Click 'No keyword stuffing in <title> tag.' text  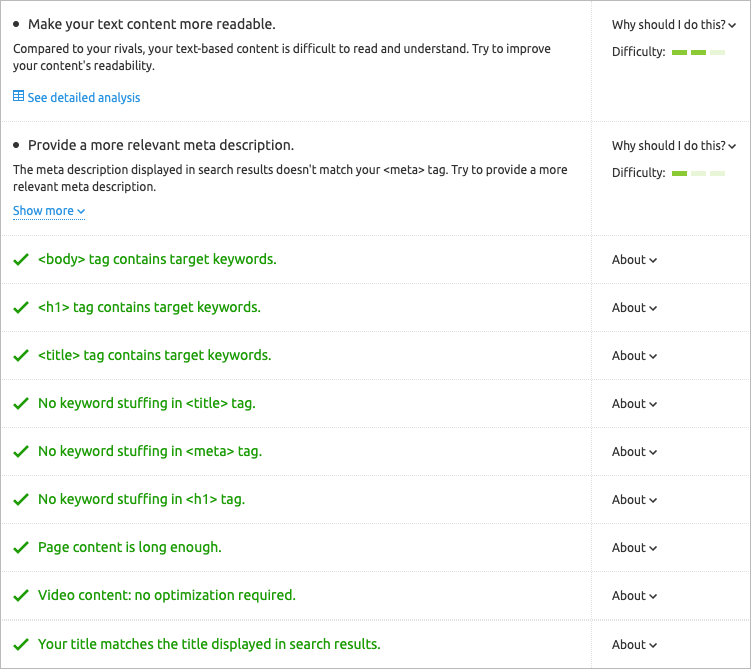coord(147,404)
